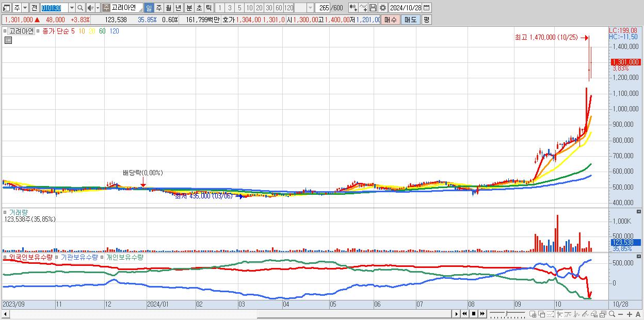Click the scrollbar left arrow at bottom
Image resolution: width=644 pixels, height=320 pixels.
pos(6,314)
